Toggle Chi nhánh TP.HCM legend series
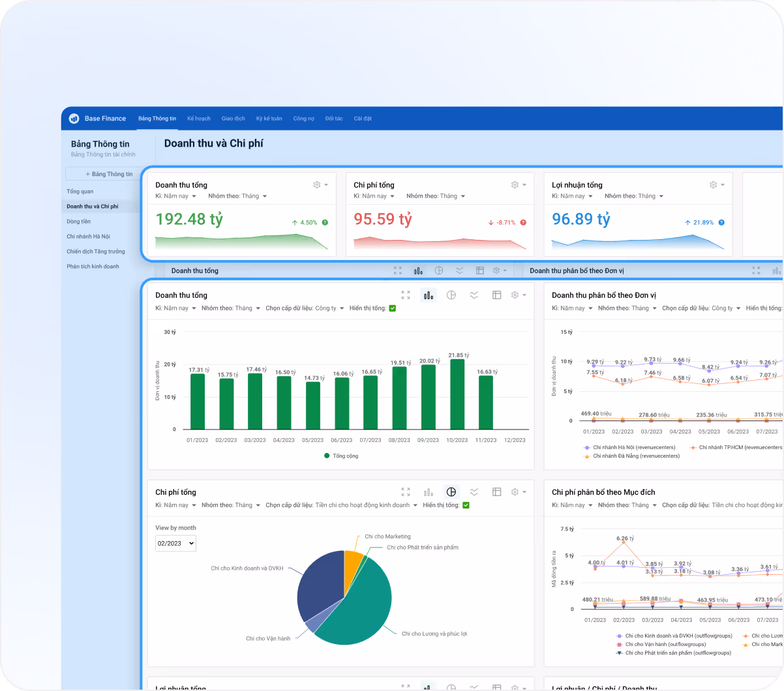Screen dimensions: 784x691 [736, 447]
